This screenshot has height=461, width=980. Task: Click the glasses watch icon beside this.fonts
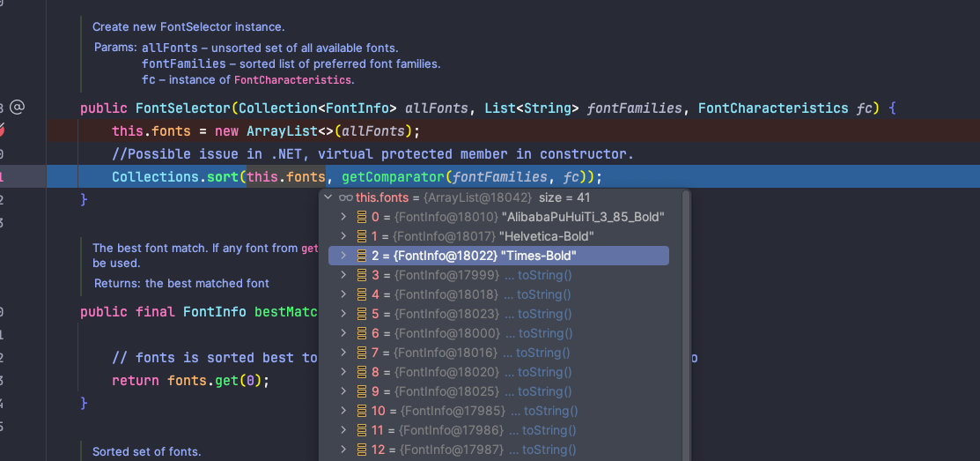[345, 197]
